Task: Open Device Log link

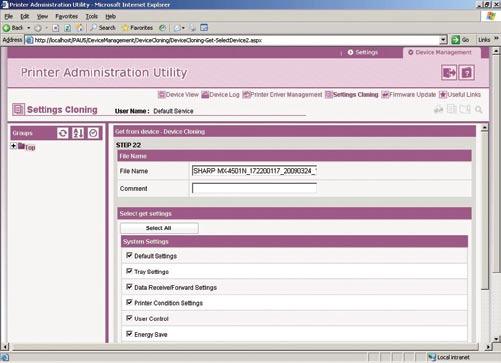Action: 220,95
